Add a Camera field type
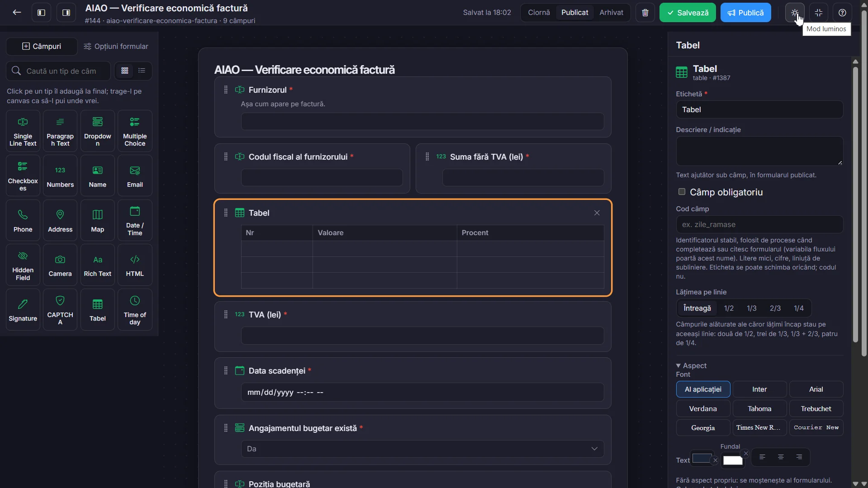Viewport: 868px width, 488px height. click(x=60, y=265)
